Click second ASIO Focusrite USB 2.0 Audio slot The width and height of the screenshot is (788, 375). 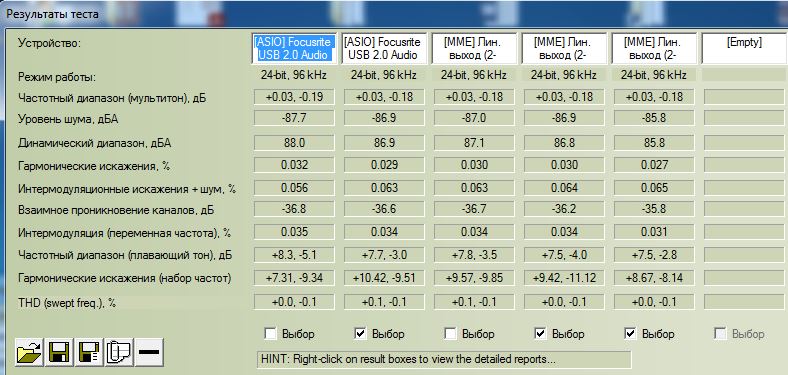[x=384, y=49]
